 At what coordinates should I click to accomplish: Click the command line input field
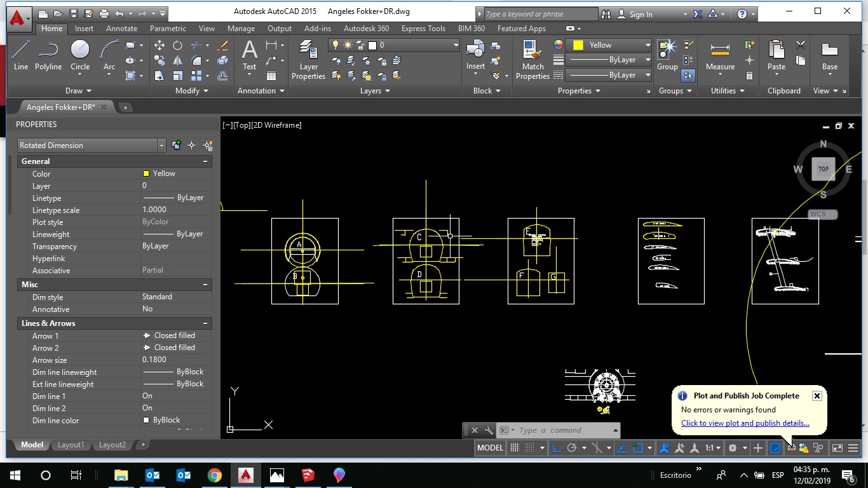(564, 430)
